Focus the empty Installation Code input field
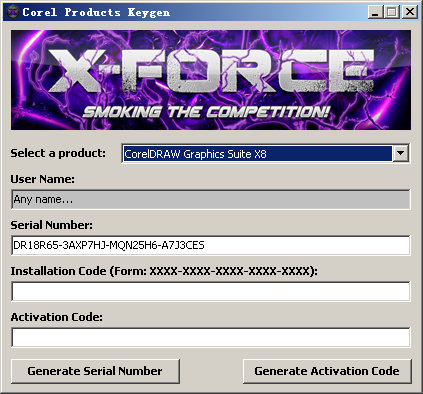Viewport: 423px width, 394px height. point(211,291)
